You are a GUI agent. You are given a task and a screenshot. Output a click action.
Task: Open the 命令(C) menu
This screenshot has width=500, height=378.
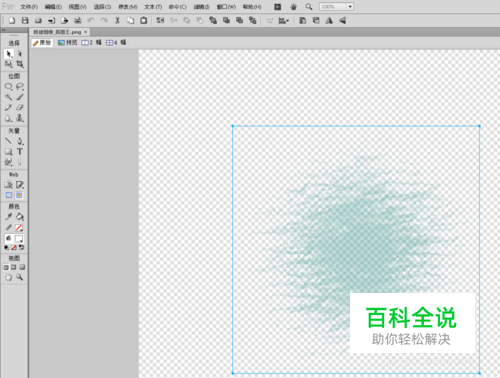[178, 7]
